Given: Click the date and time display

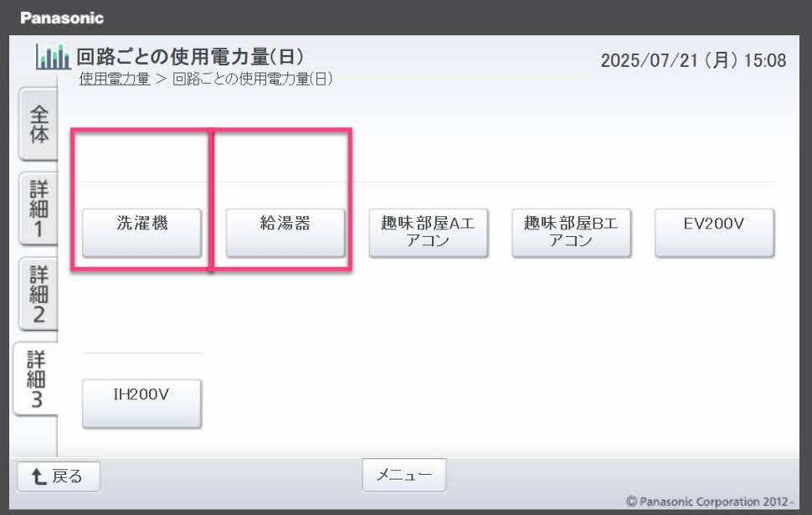Looking at the screenshot, I should (x=693, y=60).
